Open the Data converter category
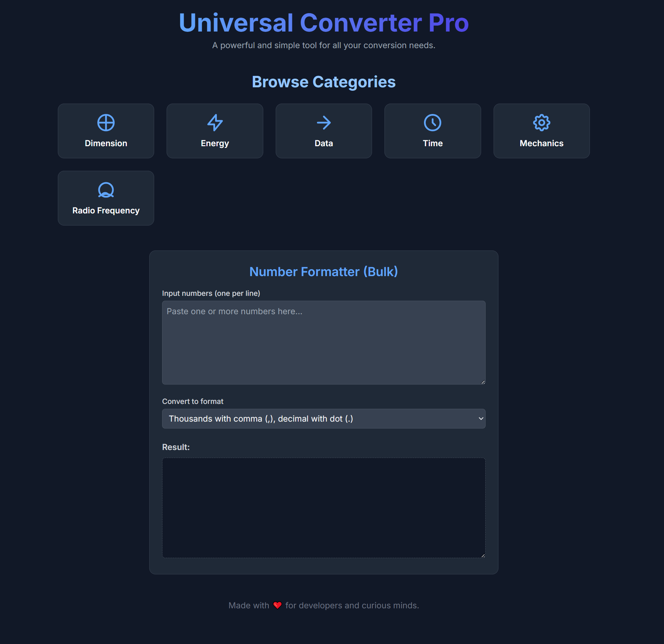664x644 pixels. (x=324, y=131)
